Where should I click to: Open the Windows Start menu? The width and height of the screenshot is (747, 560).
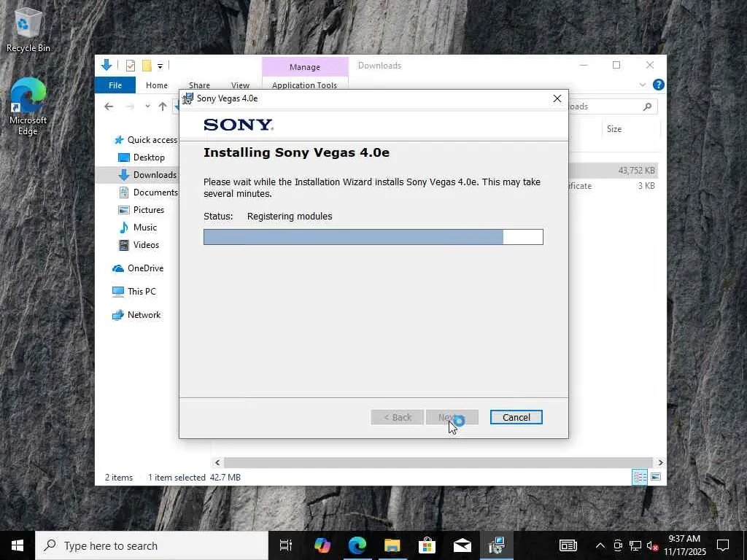click(x=18, y=545)
